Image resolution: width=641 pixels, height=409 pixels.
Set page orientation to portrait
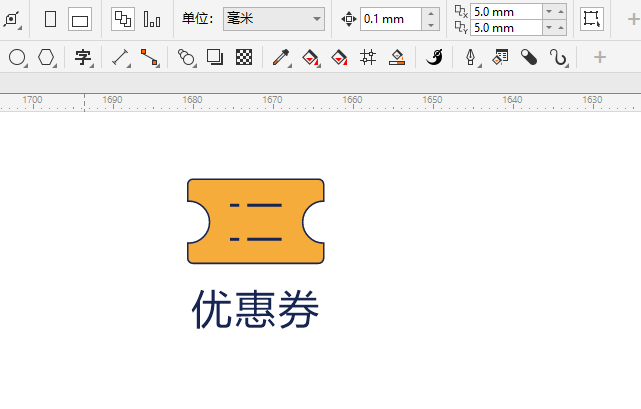click(50, 19)
